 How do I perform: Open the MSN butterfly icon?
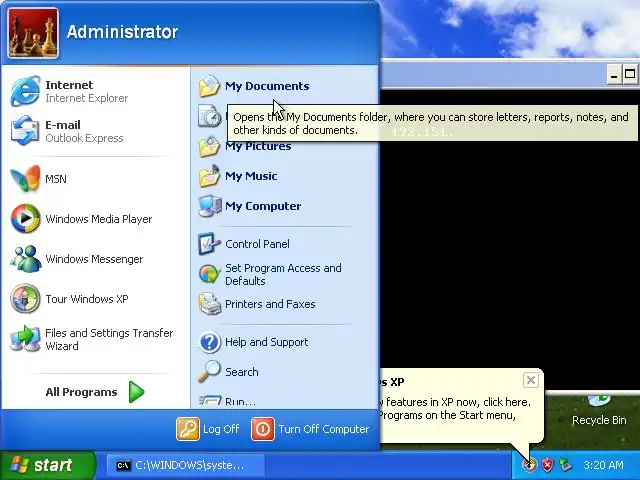coord(25,178)
